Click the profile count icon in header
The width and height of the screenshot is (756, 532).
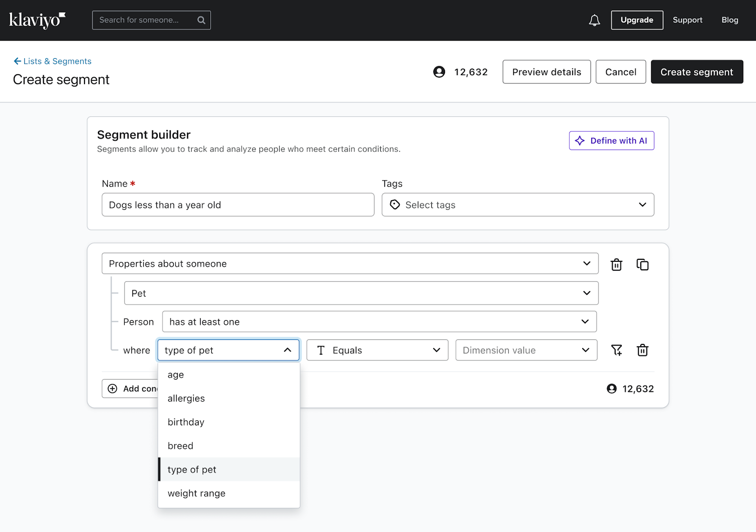click(439, 72)
